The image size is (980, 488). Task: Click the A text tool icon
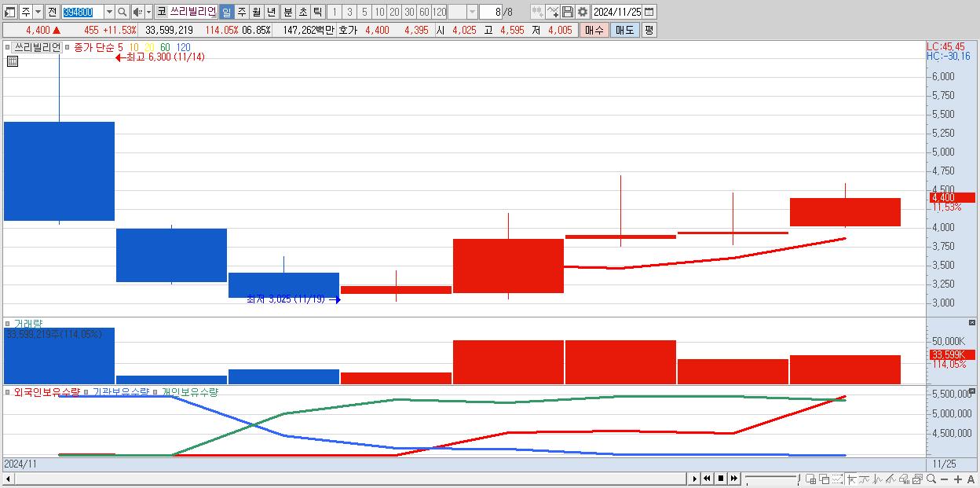[971, 479]
